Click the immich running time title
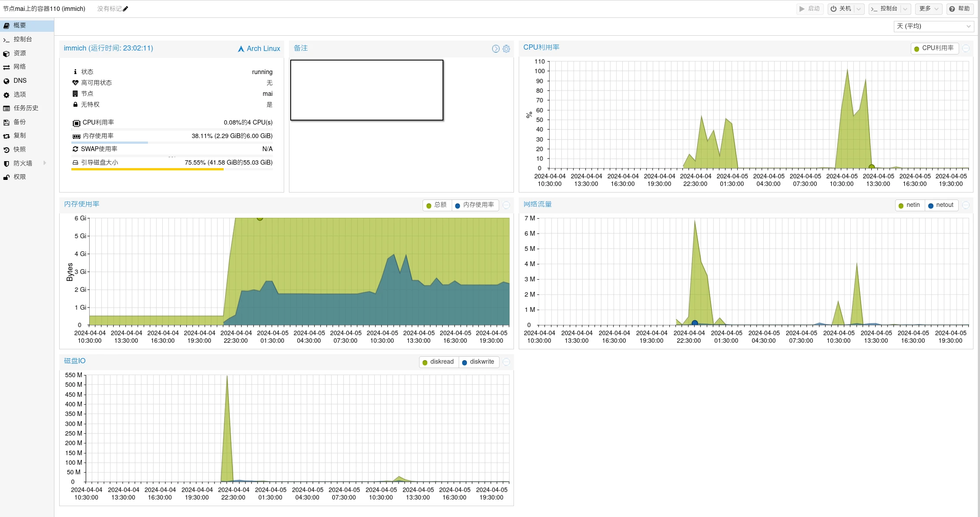Screen dimensions: 980x517 coord(108,48)
